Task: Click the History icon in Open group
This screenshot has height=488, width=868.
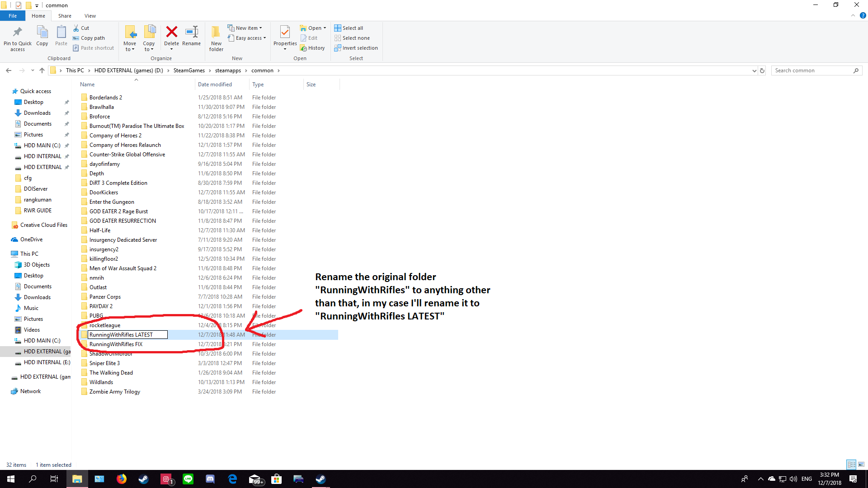Action: (x=312, y=48)
